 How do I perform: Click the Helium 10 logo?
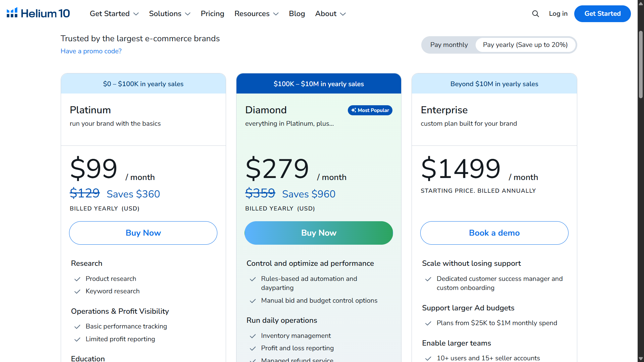coord(38,13)
